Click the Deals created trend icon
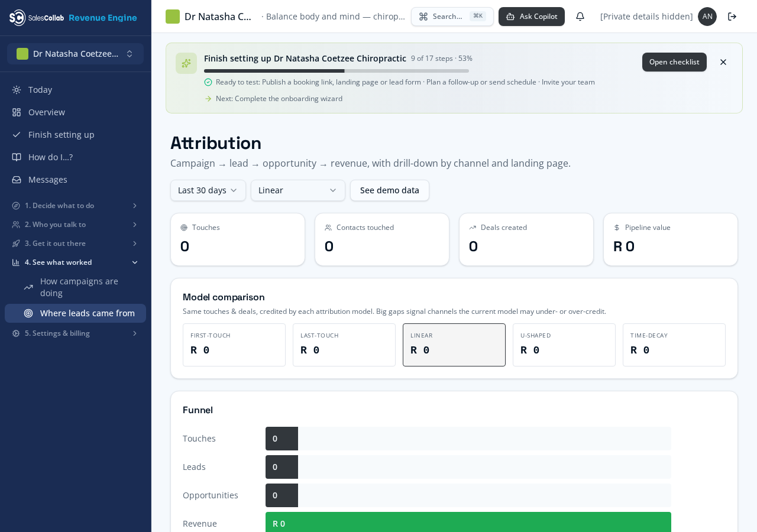This screenshot has height=532, width=757. click(473, 228)
